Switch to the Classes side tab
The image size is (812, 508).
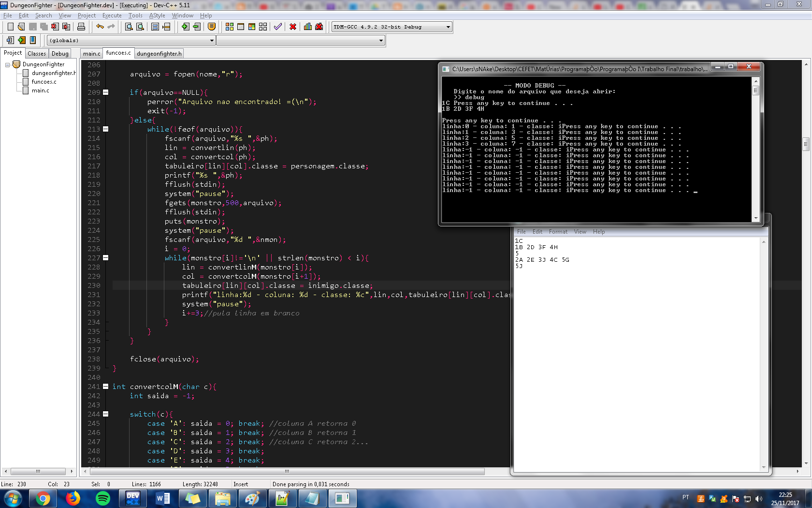coord(37,54)
